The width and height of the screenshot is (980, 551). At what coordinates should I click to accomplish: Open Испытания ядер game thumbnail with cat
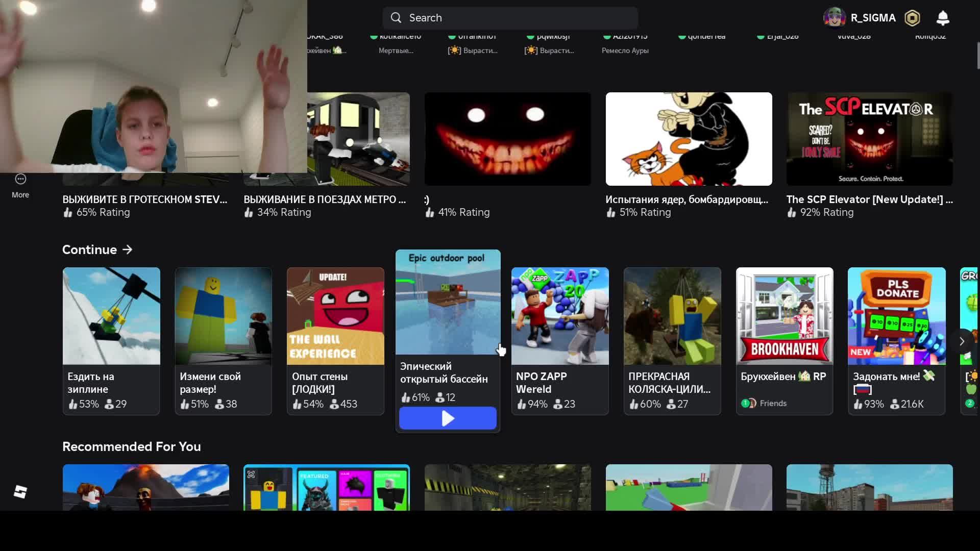pos(689,139)
